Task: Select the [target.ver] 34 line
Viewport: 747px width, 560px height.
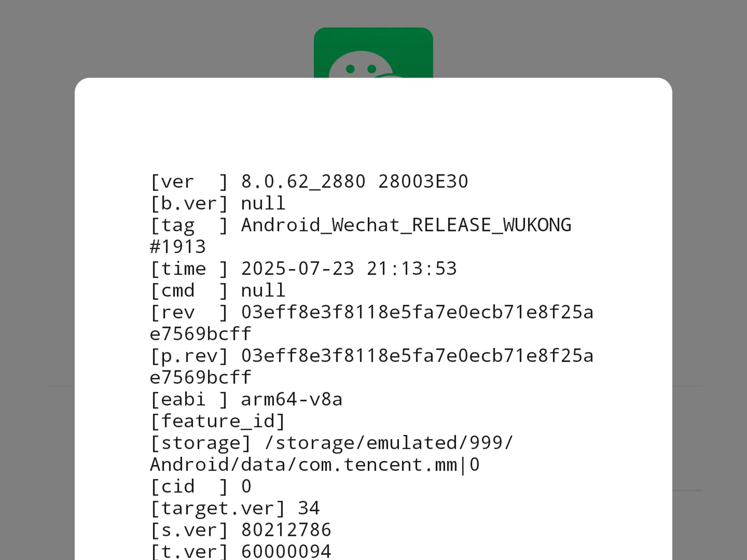Action: (235, 508)
